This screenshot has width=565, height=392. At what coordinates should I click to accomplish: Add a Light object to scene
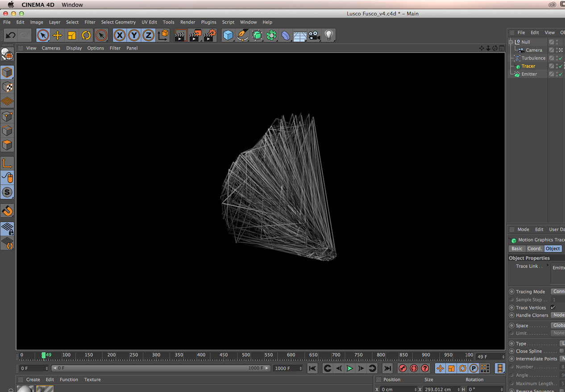pos(329,35)
